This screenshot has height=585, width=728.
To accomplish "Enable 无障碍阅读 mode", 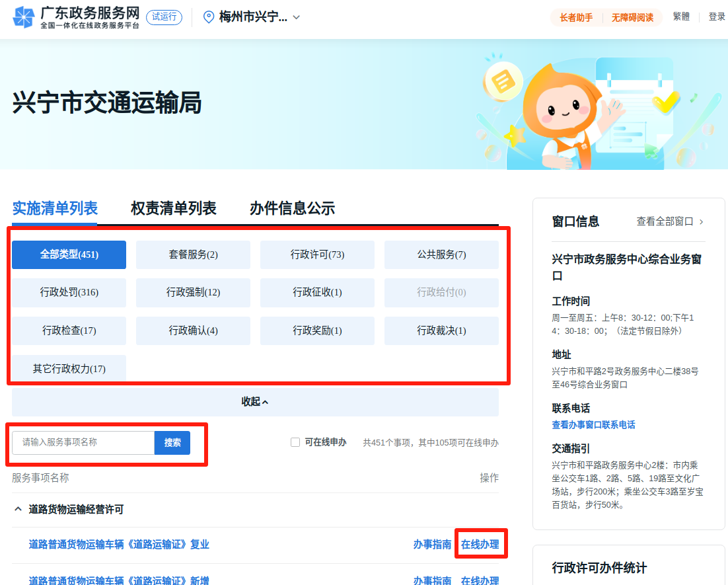I will pyautogui.click(x=632, y=18).
